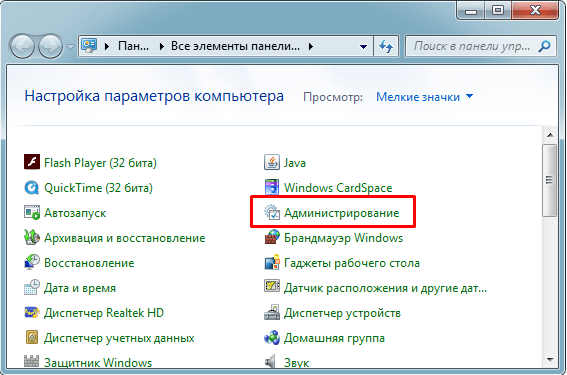
Task: Open the Администрирование link
Action: click(341, 213)
